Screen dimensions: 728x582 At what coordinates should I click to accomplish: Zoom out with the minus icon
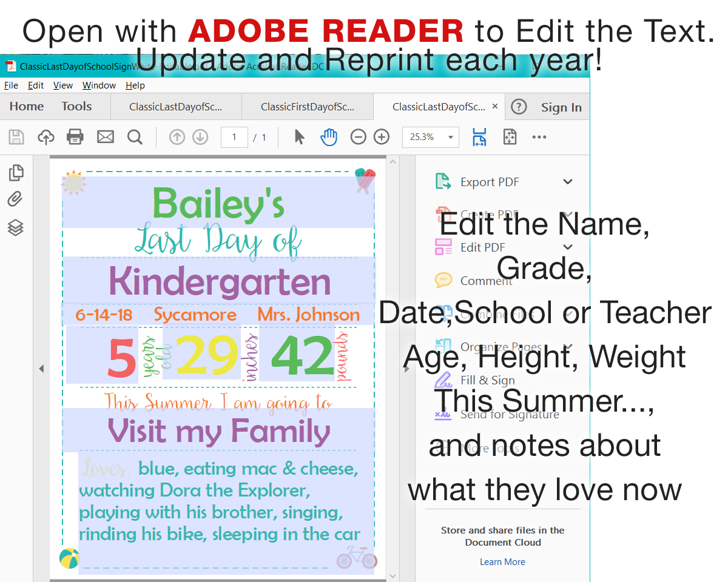click(x=359, y=137)
